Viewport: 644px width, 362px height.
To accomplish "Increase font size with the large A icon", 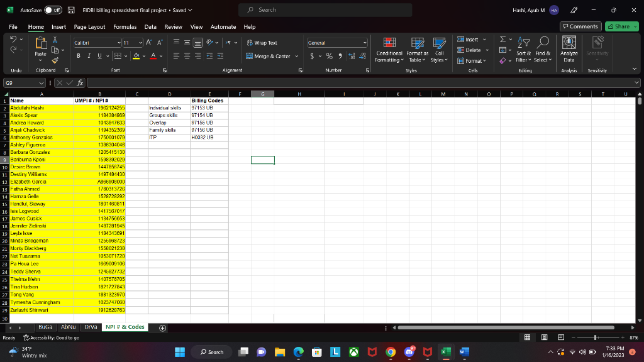I will point(149,42).
